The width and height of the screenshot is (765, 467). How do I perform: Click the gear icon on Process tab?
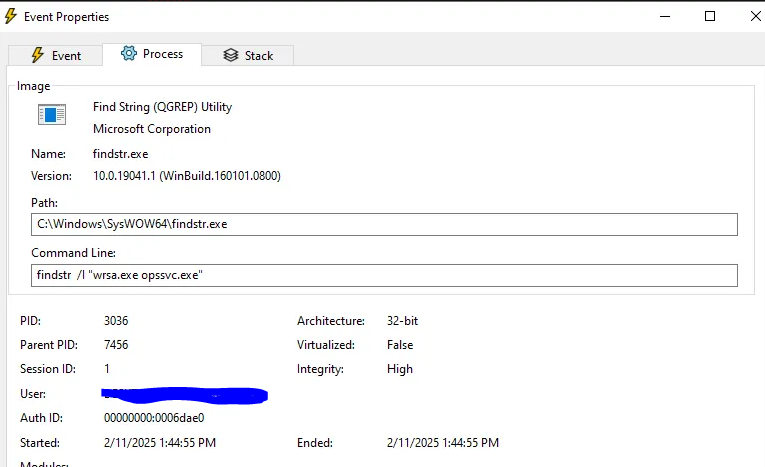point(129,53)
